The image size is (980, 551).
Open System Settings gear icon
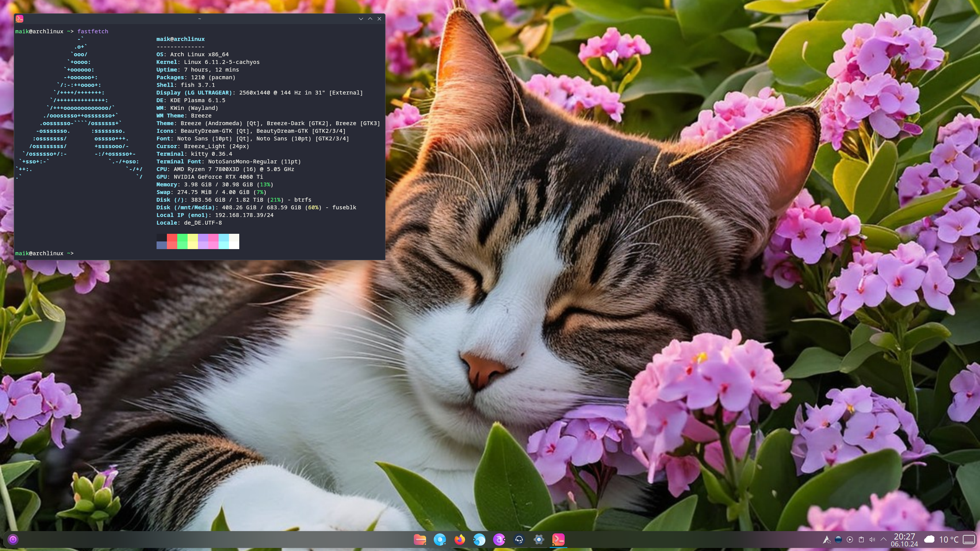point(539,540)
